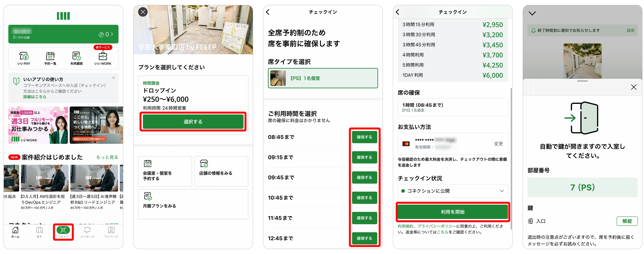Open the points chevron on green card
The height and width of the screenshot is (254, 644).
pyautogui.click(x=112, y=34)
